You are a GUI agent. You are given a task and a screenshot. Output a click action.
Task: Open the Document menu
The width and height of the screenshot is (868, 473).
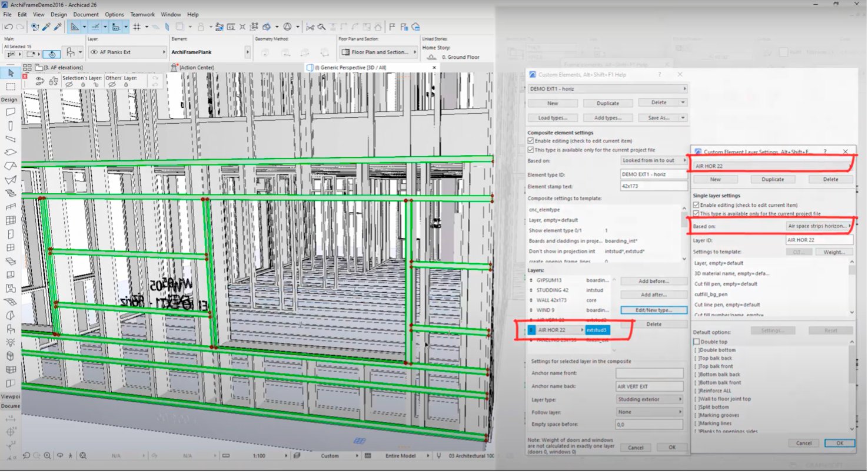[86, 14]
